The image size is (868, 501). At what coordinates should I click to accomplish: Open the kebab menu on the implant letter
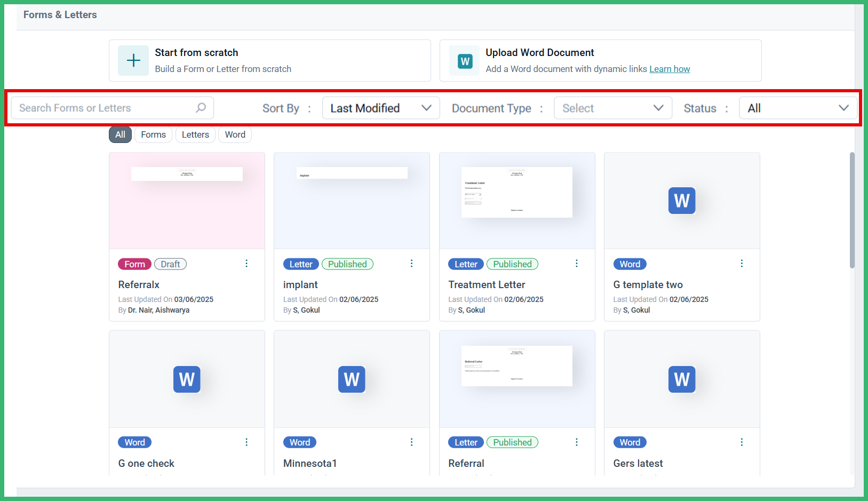click(411, 263)
